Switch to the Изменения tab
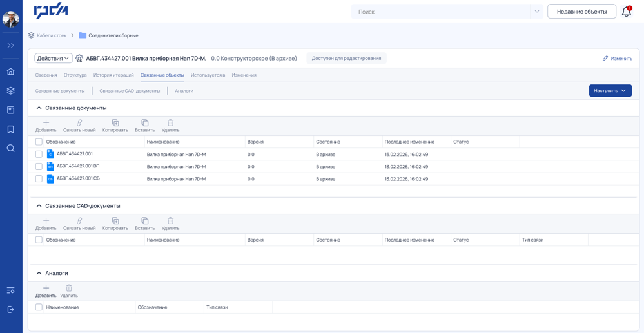Image resolution: width=644 pixels, height=333 pixels. coord(244,75)
